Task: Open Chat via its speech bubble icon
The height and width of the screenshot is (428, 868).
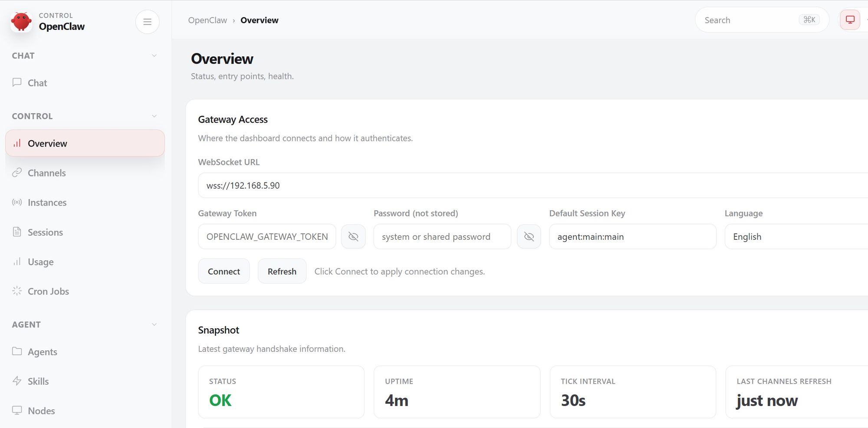Action: [17, 82]
